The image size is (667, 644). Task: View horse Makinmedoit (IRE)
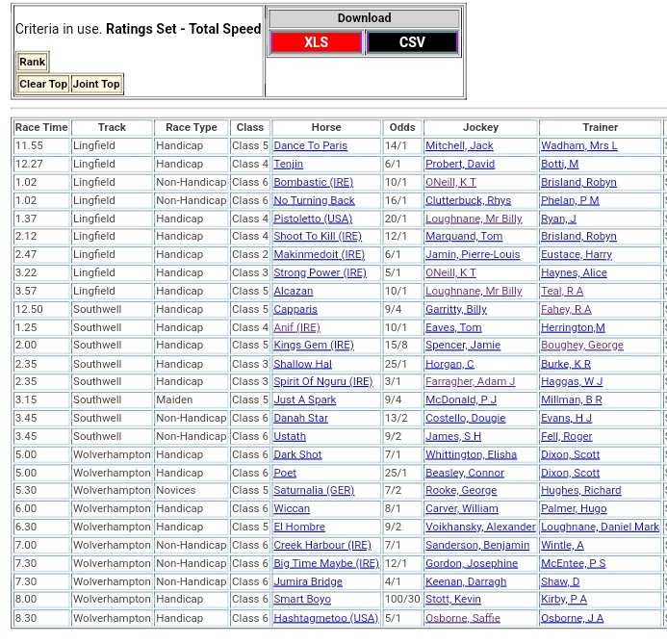[318, 255]
